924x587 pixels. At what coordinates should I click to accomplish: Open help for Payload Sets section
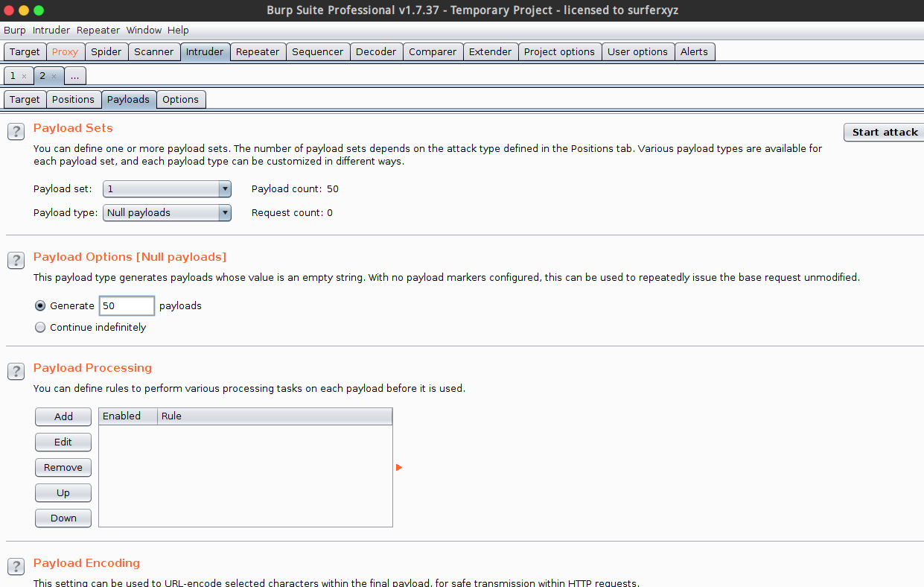point(16,132)
